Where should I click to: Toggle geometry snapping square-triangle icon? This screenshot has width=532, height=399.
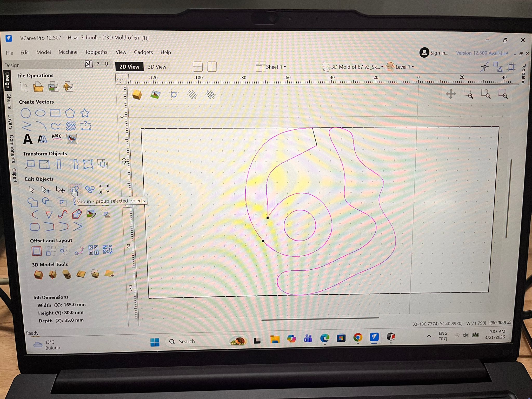[498, 67]
